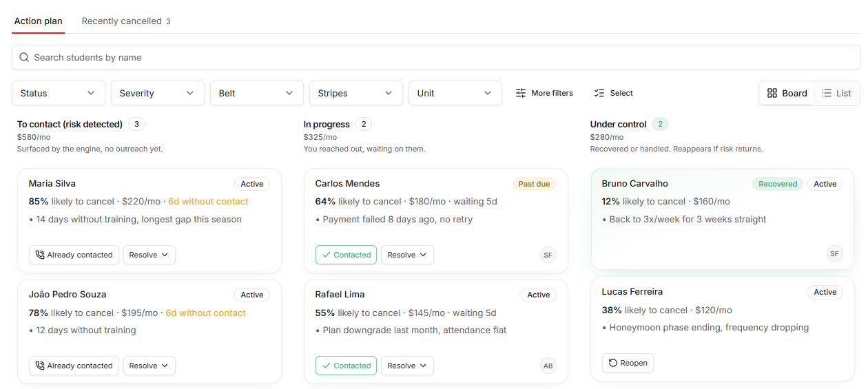Open Resolve dropdown on Carlos Mendes's card
The image size is (868, 389).
[x=407, y=255]
